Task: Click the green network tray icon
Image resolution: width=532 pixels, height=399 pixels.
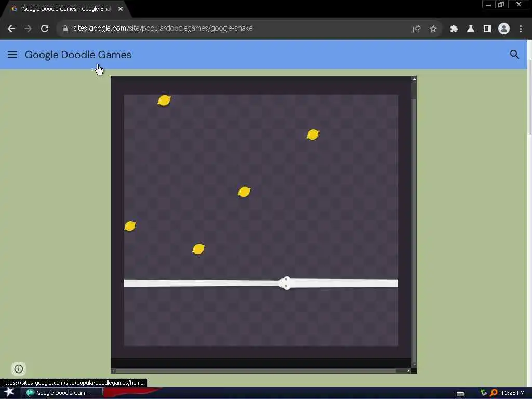Action: (484, 393)
